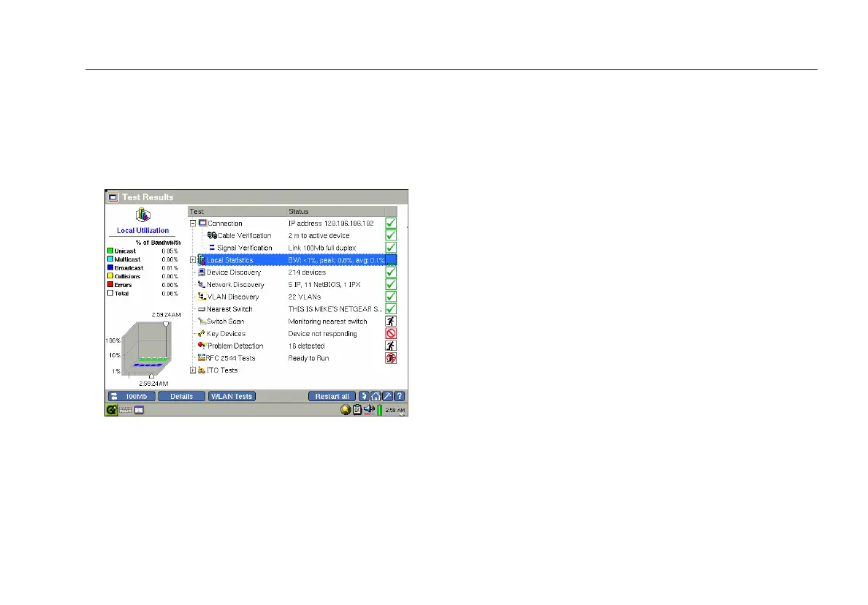Click the red status icon for RFC 2544 Tests
Viewport: 868px width, 605px height.
[x=391, y=358]
